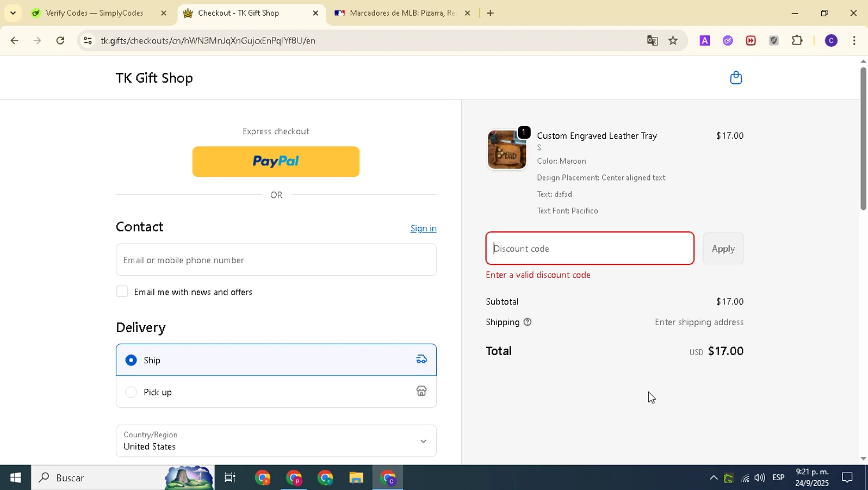The width and height of the screenshot is (868, 490).
Task: Switch to Marcadores de MLB tab
Action: tap(402, 13)
